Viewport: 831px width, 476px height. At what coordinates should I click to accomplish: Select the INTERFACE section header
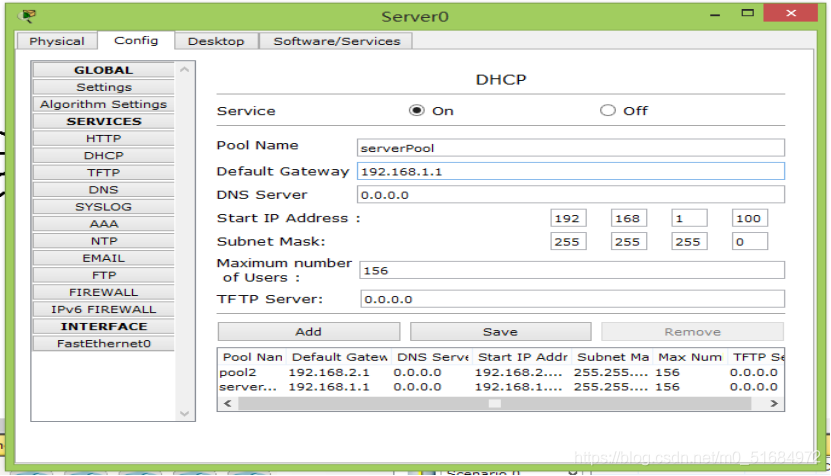103,327
